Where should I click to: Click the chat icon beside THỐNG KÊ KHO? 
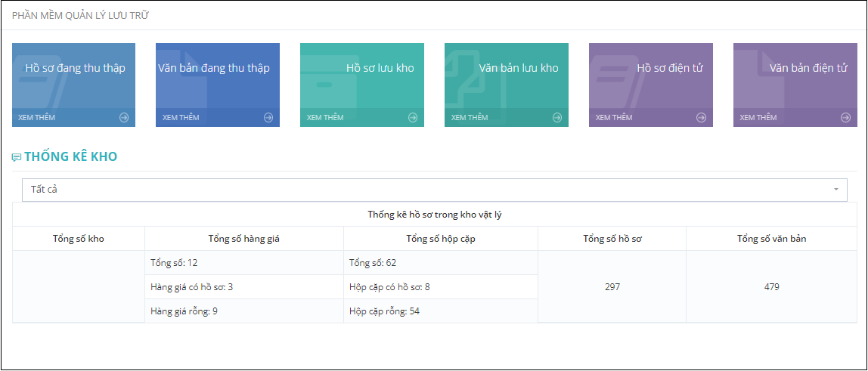tap(17, 158)
